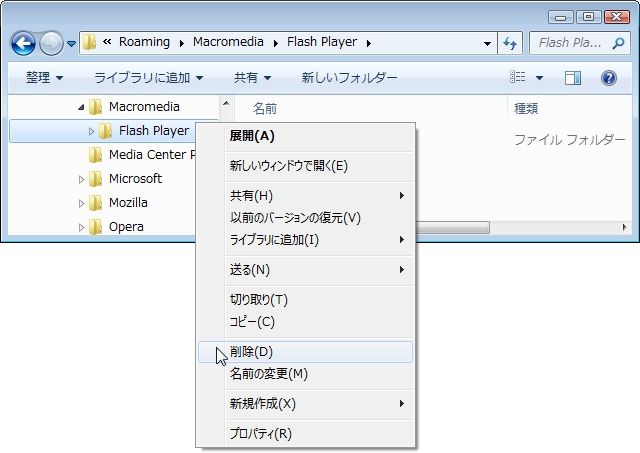Expand the arrow after Flash Player breadcrumb

coord(369,43)
